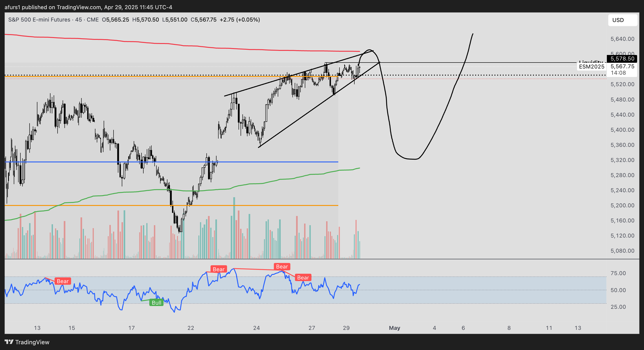Screen dimensions: 644x350
Task: Click the 50.00 RSI scale label
Action: tap(618, 290)
